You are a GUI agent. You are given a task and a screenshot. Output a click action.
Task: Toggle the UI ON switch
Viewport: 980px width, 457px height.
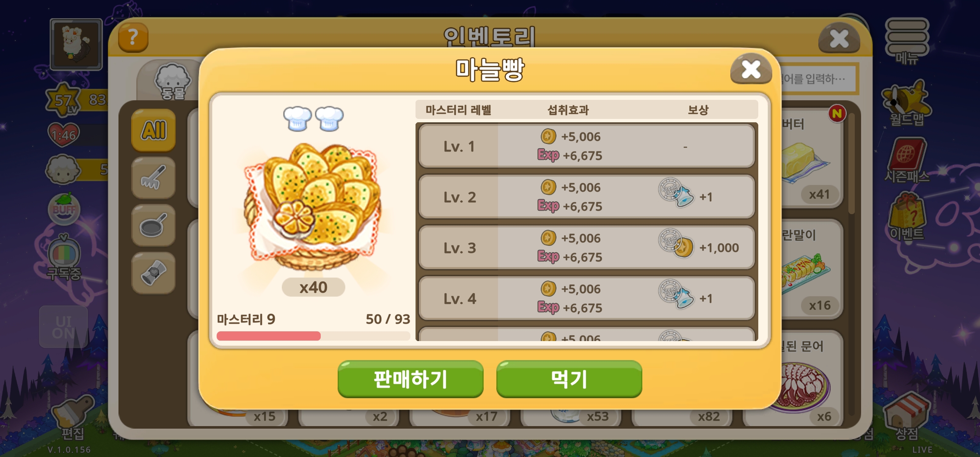63,327
